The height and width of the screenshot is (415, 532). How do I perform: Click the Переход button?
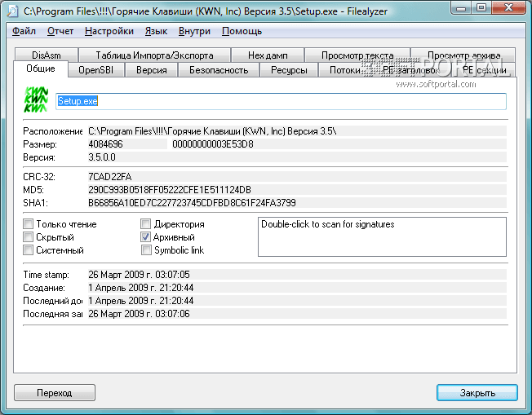pyautogui.click(x=55, y=393)
